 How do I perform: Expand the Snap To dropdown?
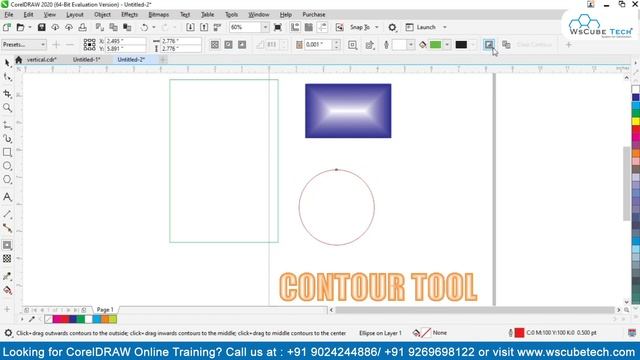(x=376, y=27)
